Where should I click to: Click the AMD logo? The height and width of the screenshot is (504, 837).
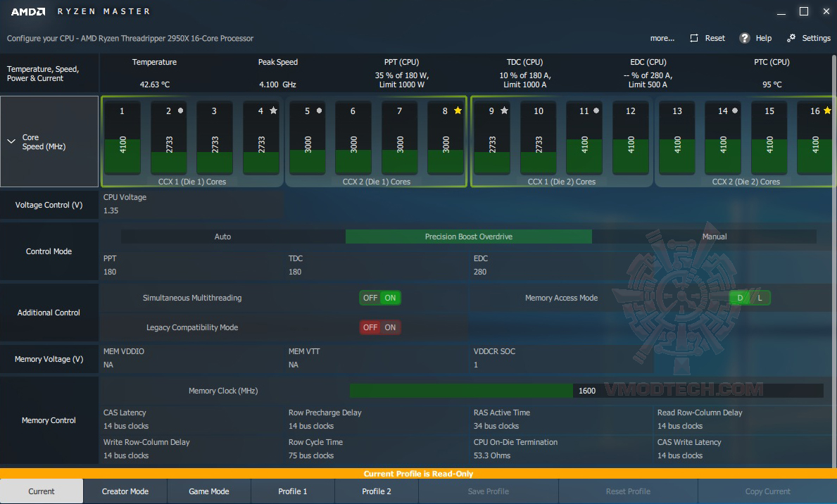click(27, 11)
